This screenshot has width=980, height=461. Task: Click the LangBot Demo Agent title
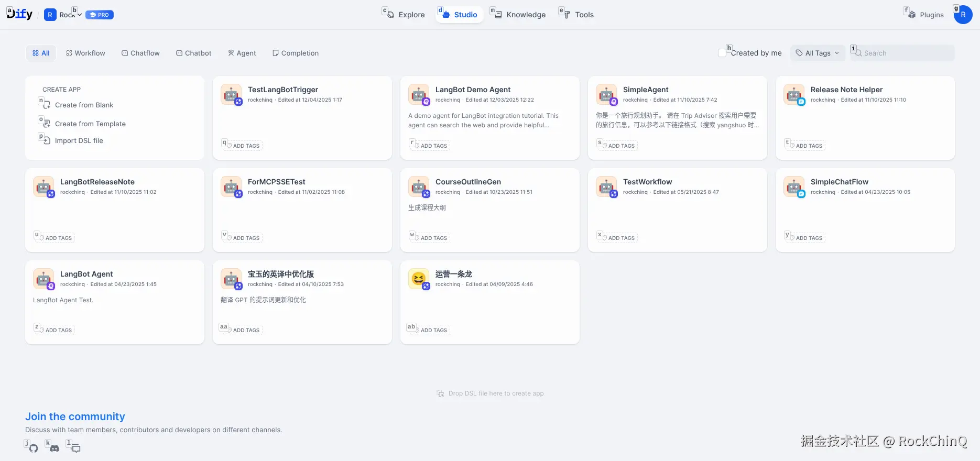[473, 90]
